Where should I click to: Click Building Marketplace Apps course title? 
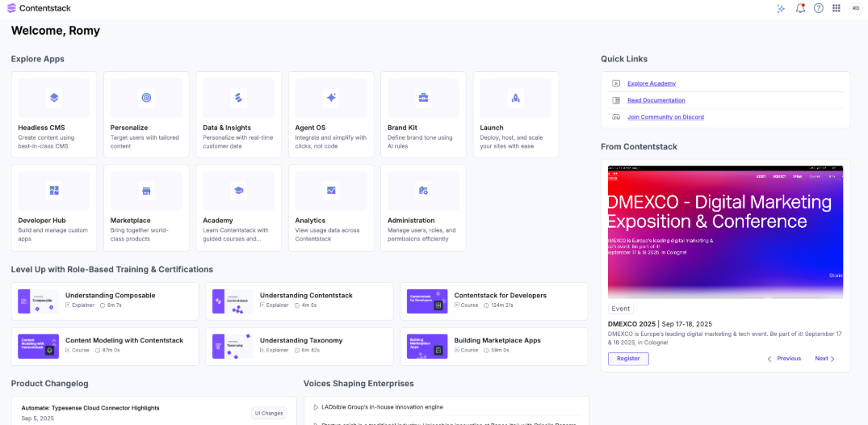pos(497,340)
